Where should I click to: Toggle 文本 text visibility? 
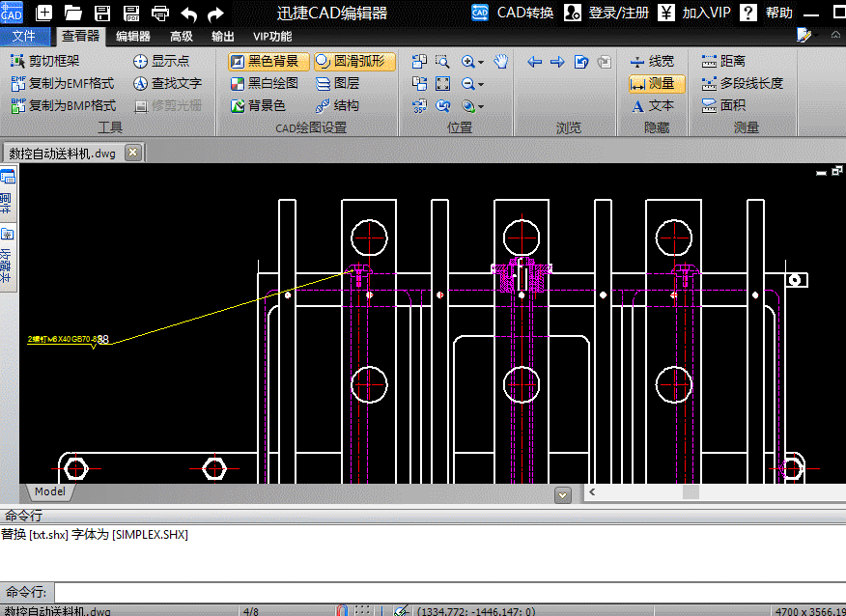pyautogui.click(x=652, y=105)
